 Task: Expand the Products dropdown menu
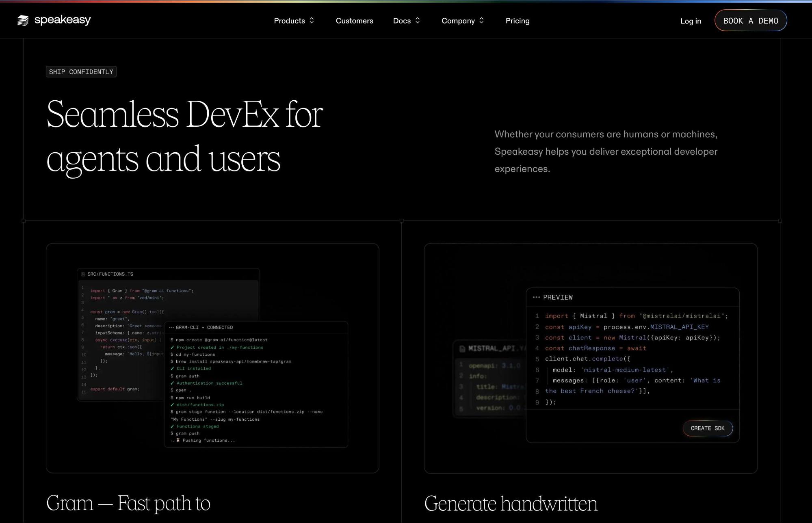[x=294, y=21]
